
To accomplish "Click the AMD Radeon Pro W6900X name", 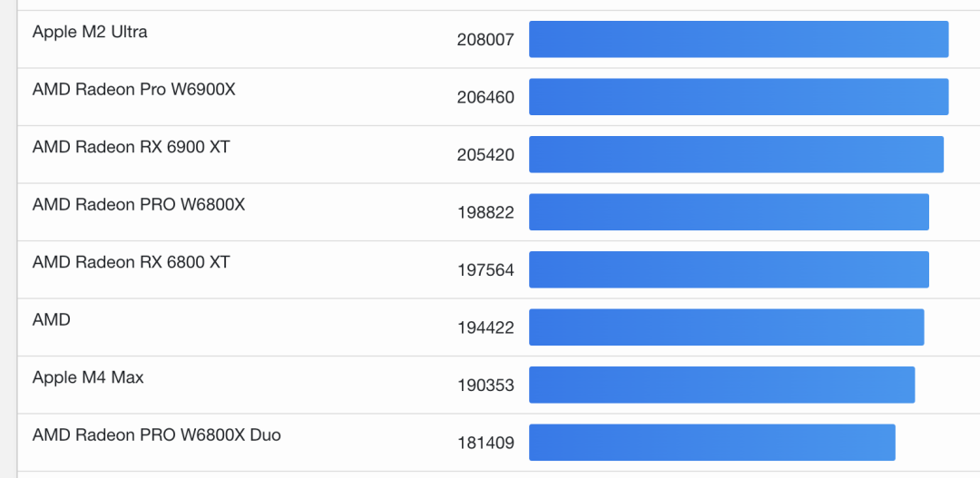I will [x=133, y=90].
